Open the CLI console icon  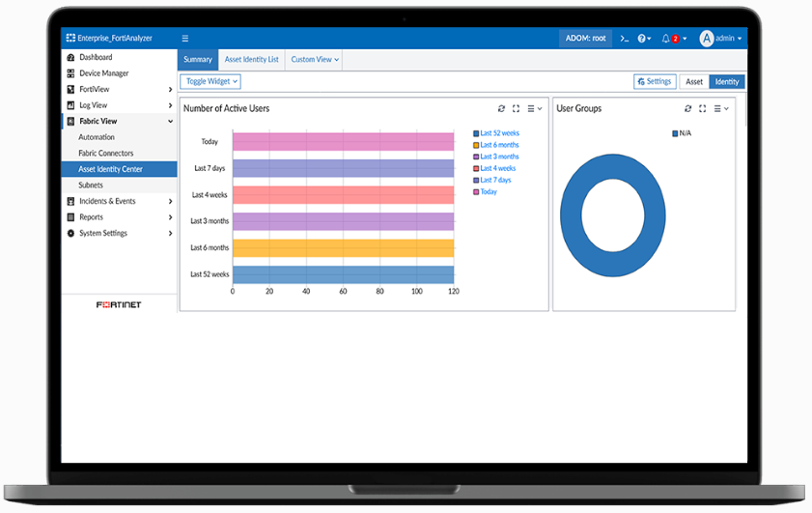click(625, 39)
